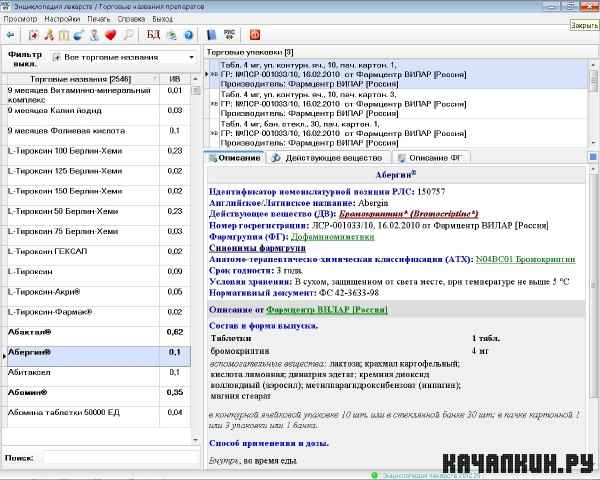Click the БД database toolbar icon

tap(153, 35)
